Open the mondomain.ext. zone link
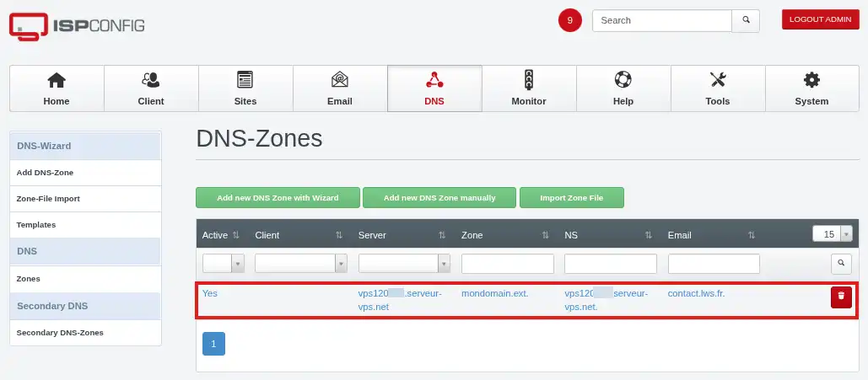This screenshot has height=380, width=868. pos(495,293)
